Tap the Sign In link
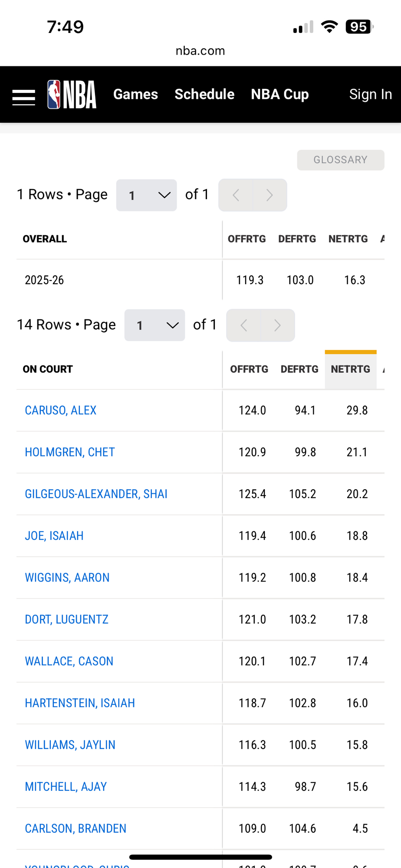This screenshot has height=868, width=401. (370, 94)
